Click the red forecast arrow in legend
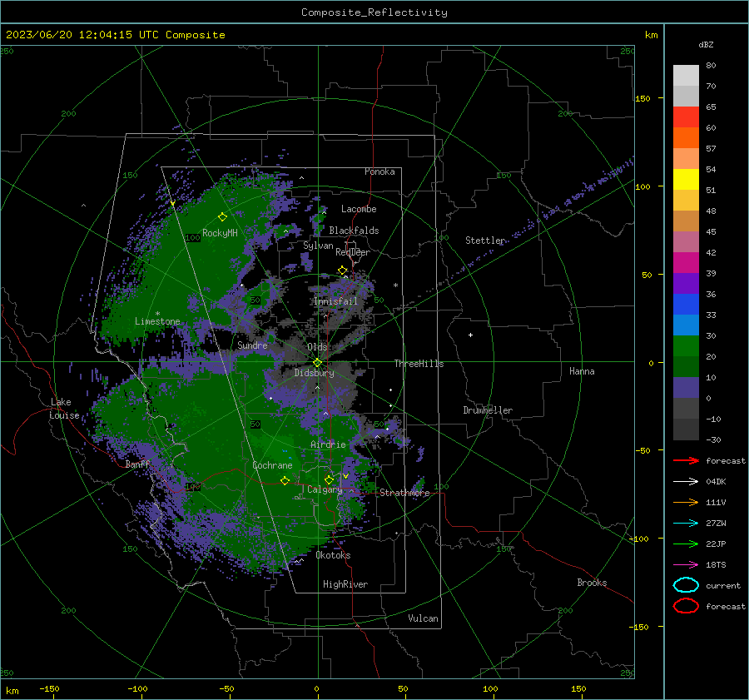This screenshot has height=700, width=749. pyautogui.click(x=686, y=460)
